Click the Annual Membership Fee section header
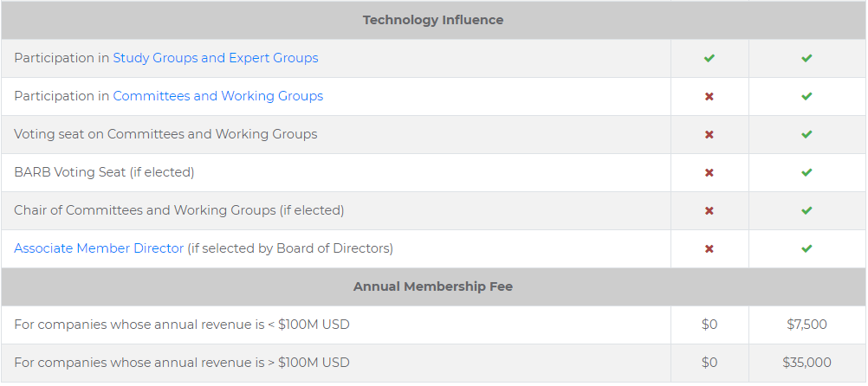868x386 pixels. [x=433, y=286]
